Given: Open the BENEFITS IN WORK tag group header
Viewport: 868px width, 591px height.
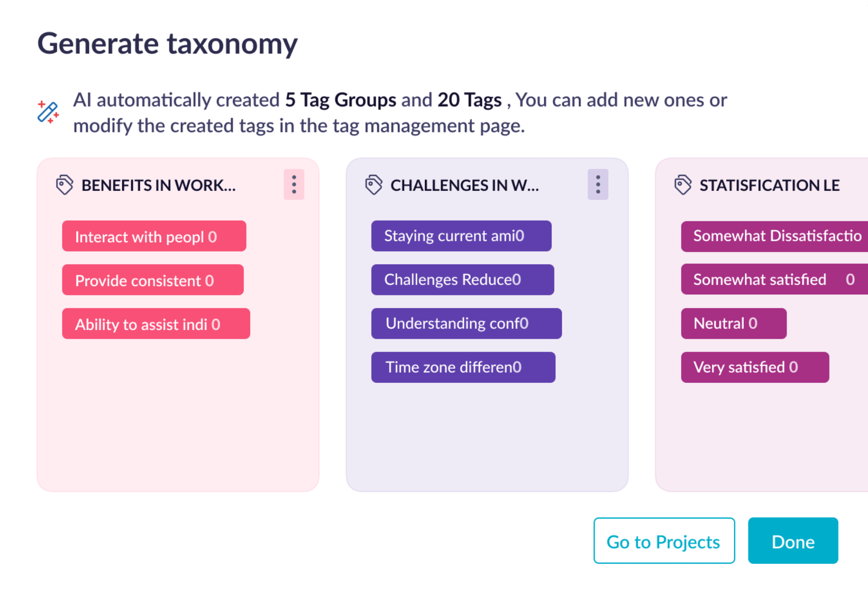Looking at the screenshot, I should coord(158,185).
